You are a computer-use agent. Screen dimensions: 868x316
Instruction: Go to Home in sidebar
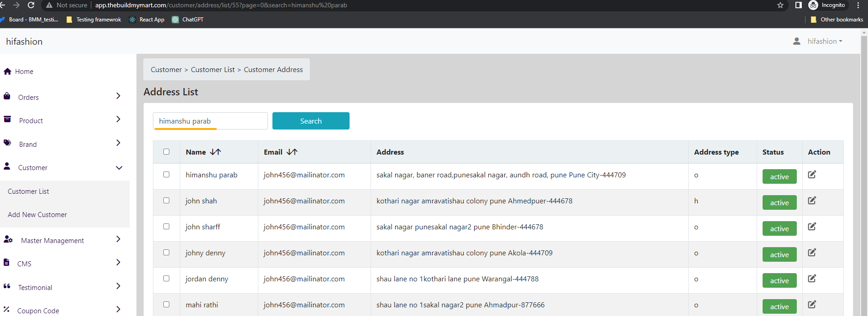24,72
